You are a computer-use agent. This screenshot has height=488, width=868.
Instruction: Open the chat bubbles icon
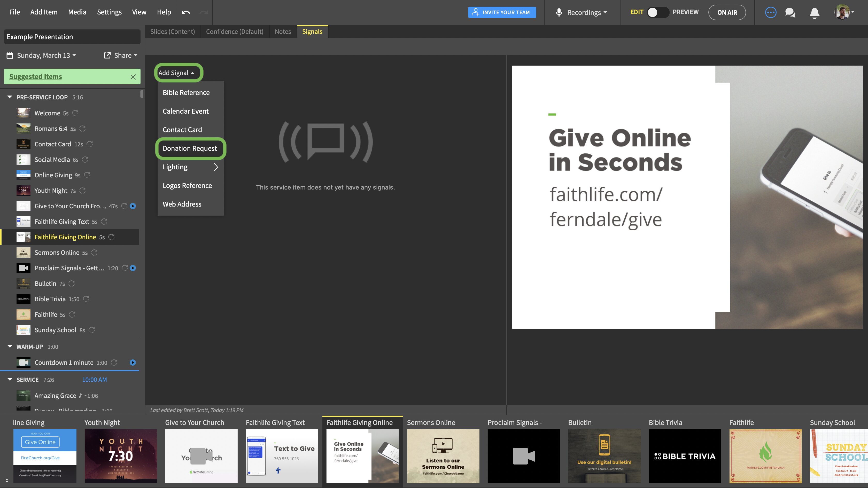790,13
